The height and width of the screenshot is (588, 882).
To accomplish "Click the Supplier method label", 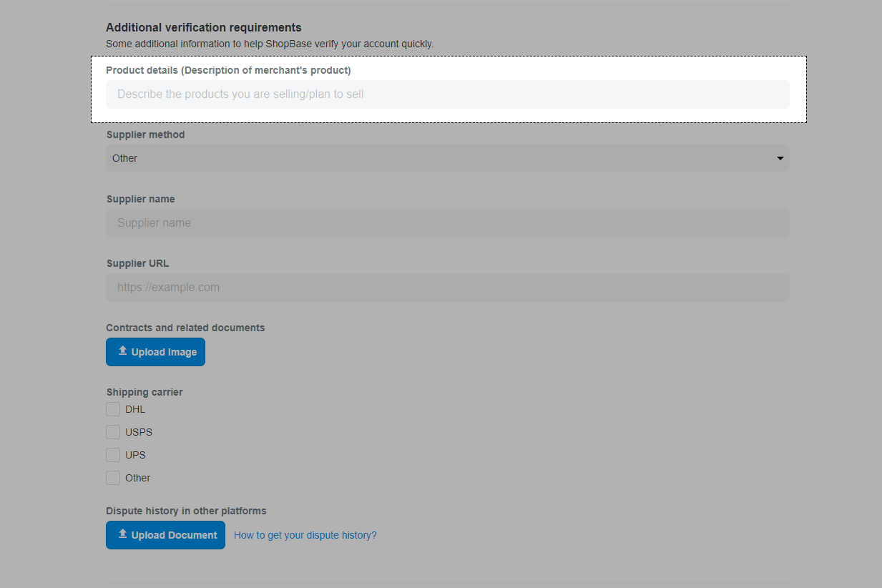I will [145, 134].
